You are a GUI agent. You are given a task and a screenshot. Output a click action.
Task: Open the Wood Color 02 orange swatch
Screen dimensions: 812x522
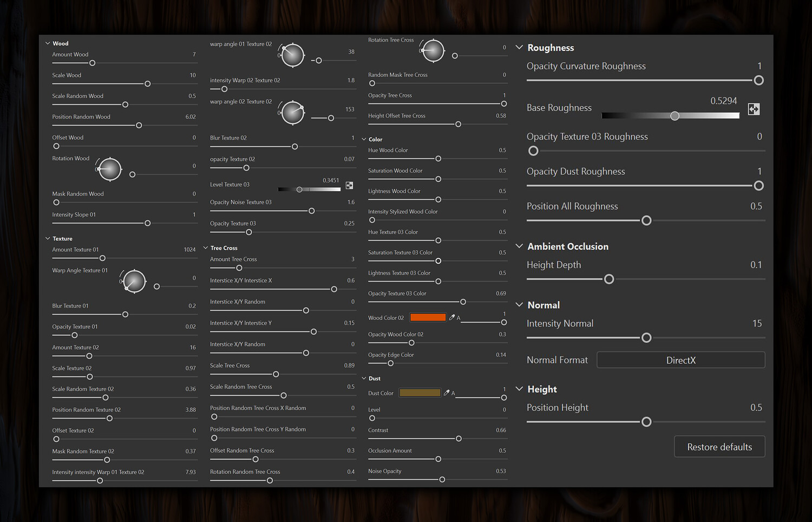(428, 317)
